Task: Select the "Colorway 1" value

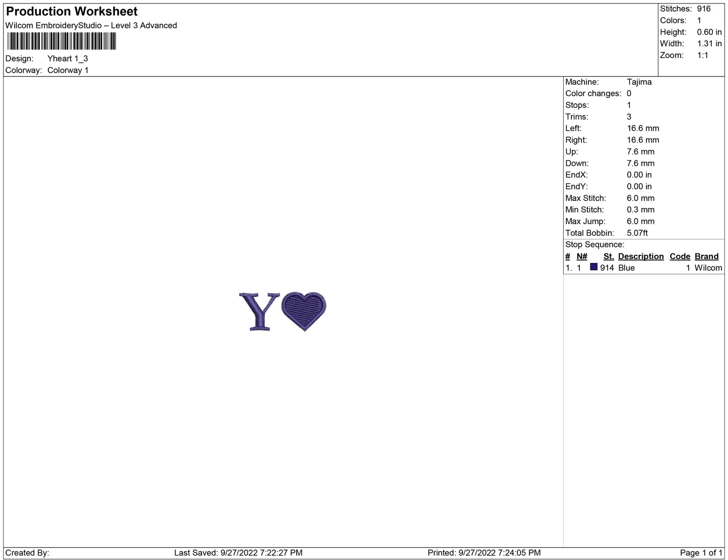Action: pyautogui.click(x=68, y=70)
